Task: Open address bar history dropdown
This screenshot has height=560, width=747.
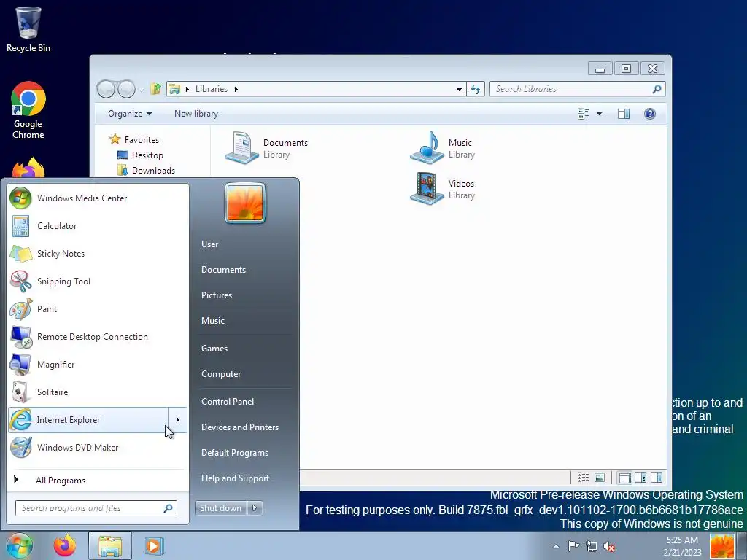Action: pyautogui.click(x=459, y=89)
